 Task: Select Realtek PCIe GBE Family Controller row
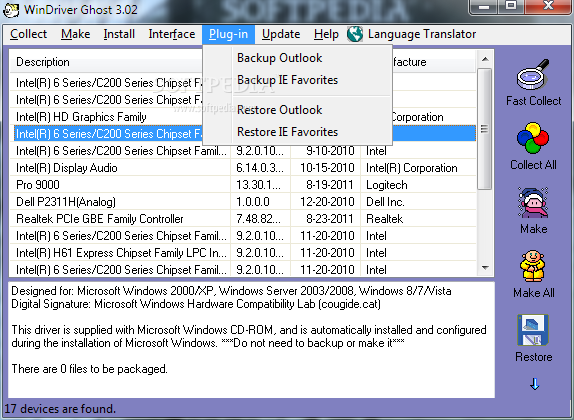pos(243,219)
